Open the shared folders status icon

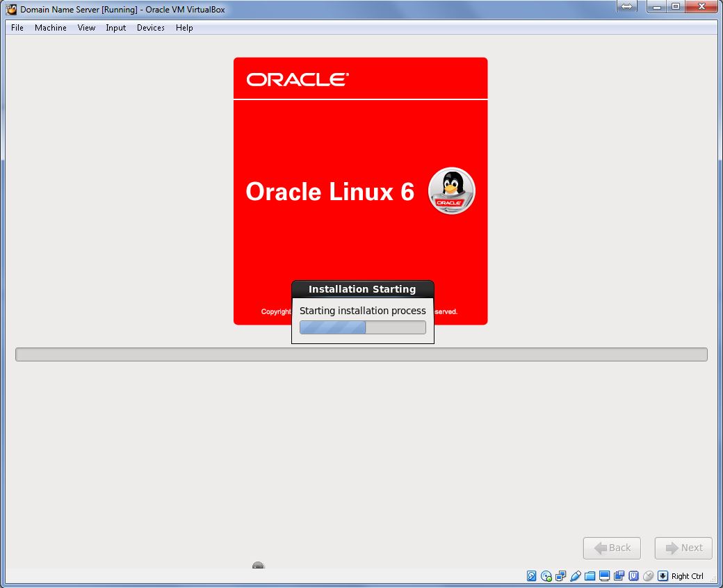(590, 575)
